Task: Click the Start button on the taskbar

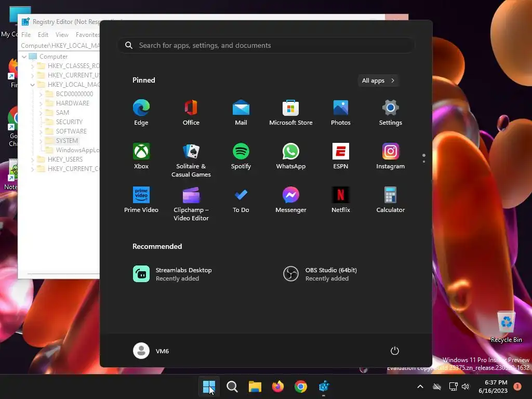Action: coord(209,387)
